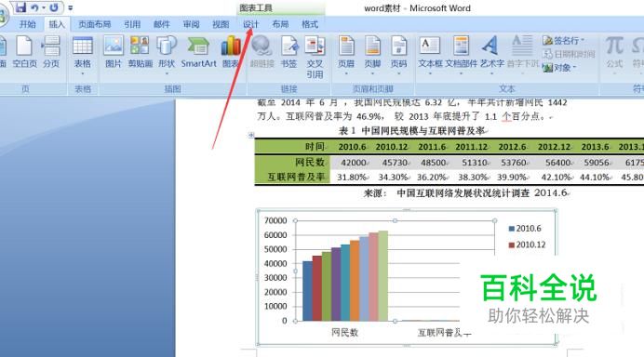Click the 网民数 chart axis label
This screenshot has width=644, height=357.
[x=344, y=333]
